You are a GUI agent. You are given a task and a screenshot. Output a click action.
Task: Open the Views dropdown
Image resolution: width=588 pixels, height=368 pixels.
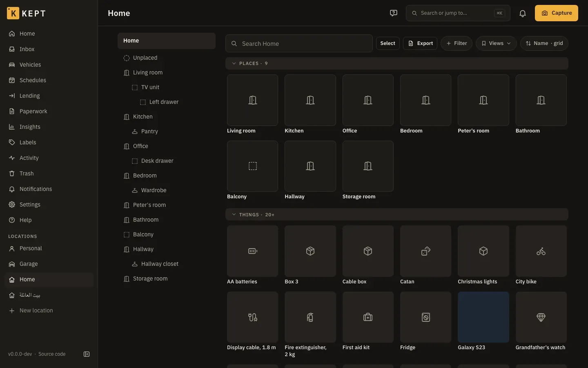(x=496, y=43)
